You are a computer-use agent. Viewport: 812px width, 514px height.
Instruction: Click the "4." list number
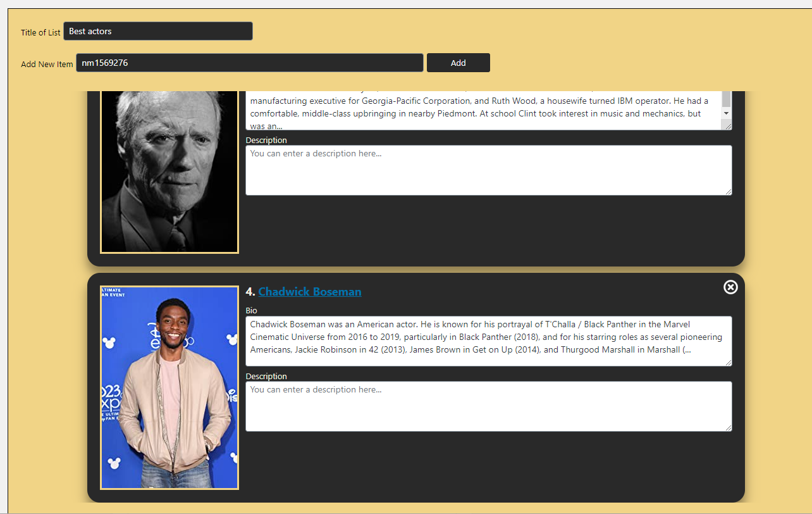click(x=250, y=292)
